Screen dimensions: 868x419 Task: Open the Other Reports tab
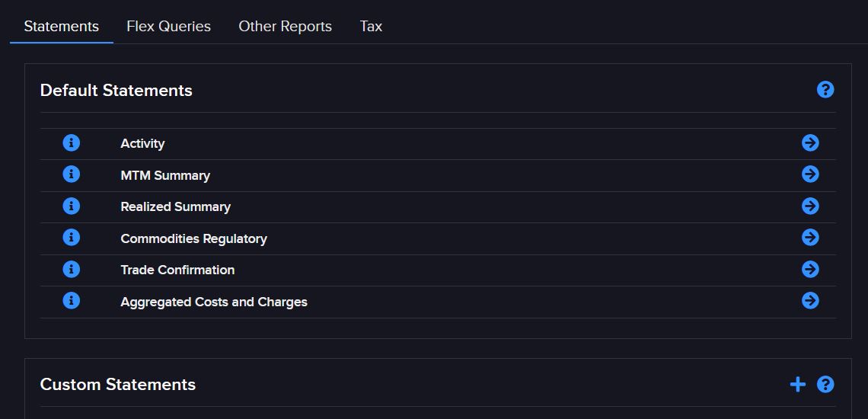pos(285,26)
